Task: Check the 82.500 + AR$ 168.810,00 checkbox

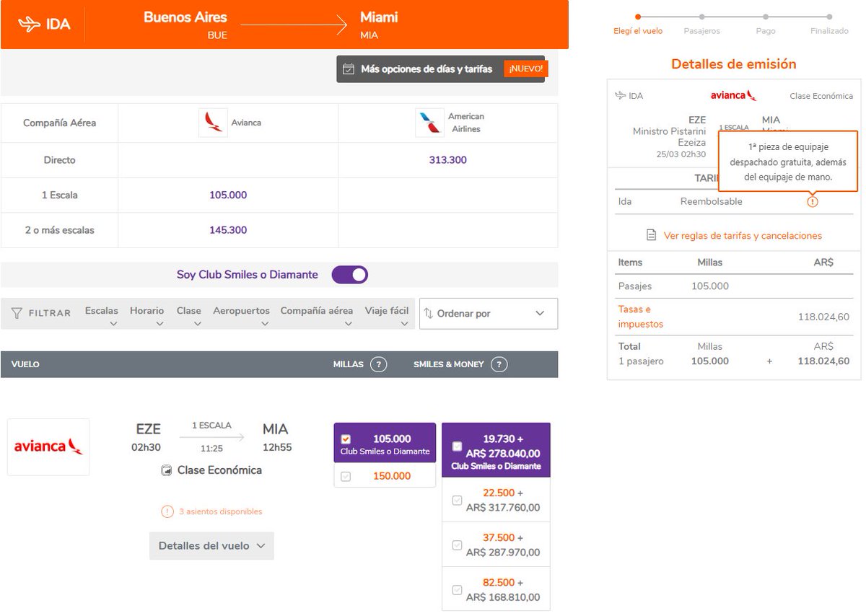Action: (457, 590)
